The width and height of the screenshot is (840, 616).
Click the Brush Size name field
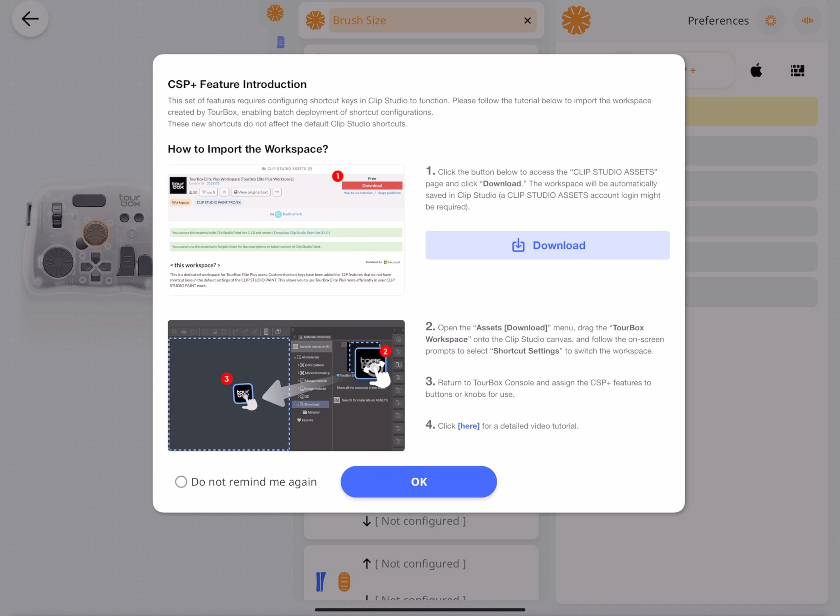point(433,20)
